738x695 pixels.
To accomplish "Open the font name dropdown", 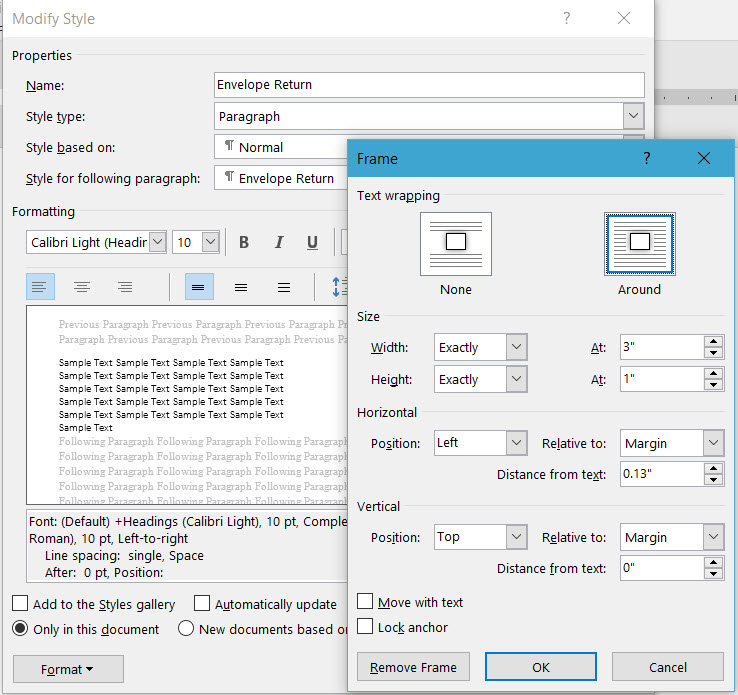I will [158, 242].
